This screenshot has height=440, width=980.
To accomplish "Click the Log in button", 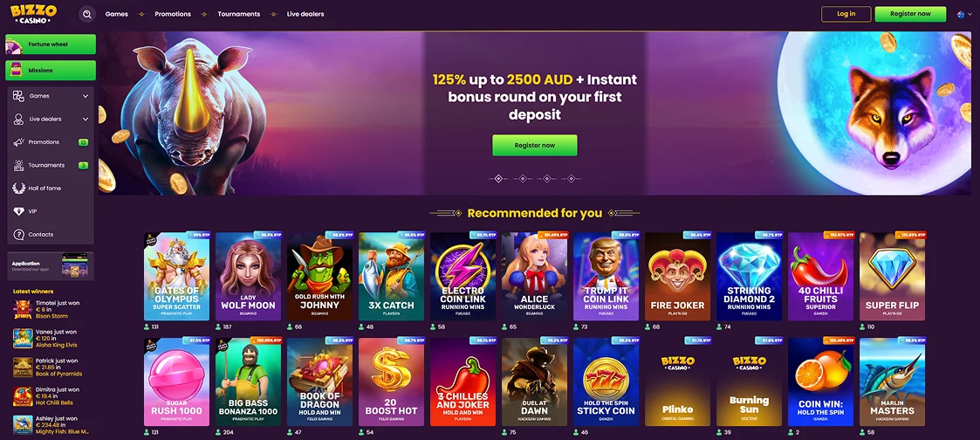I will click(x=846, y=14).
